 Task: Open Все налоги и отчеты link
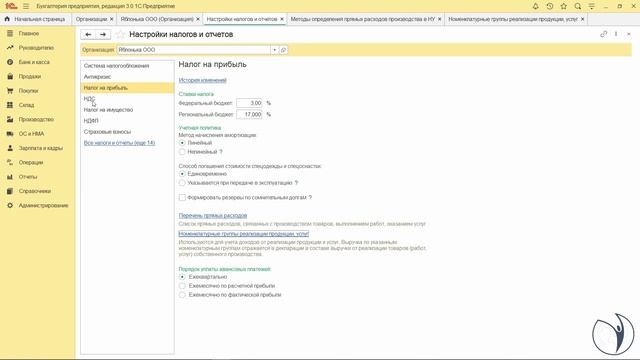coord(119,143)
